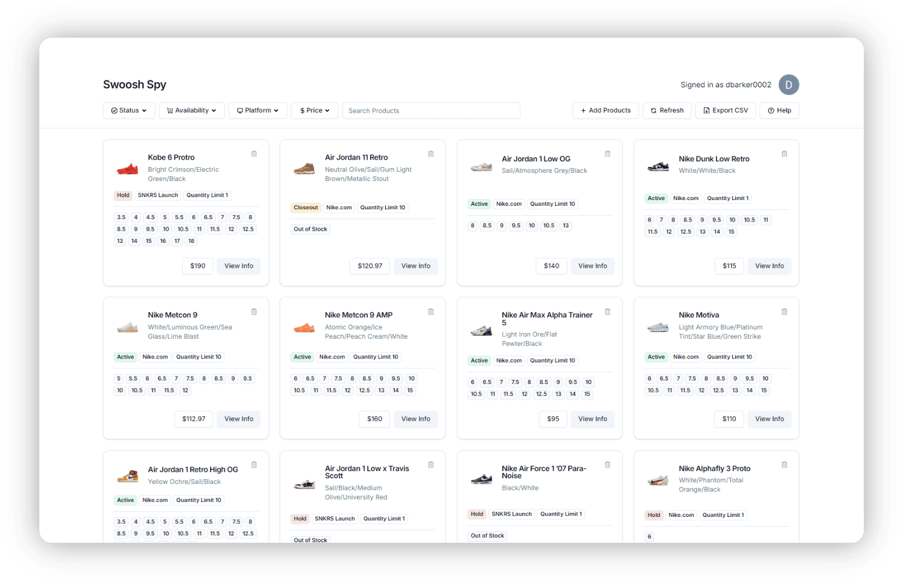
Task: Click the Nike Alphafly 3 Proto shoe image
Action: 658,480
